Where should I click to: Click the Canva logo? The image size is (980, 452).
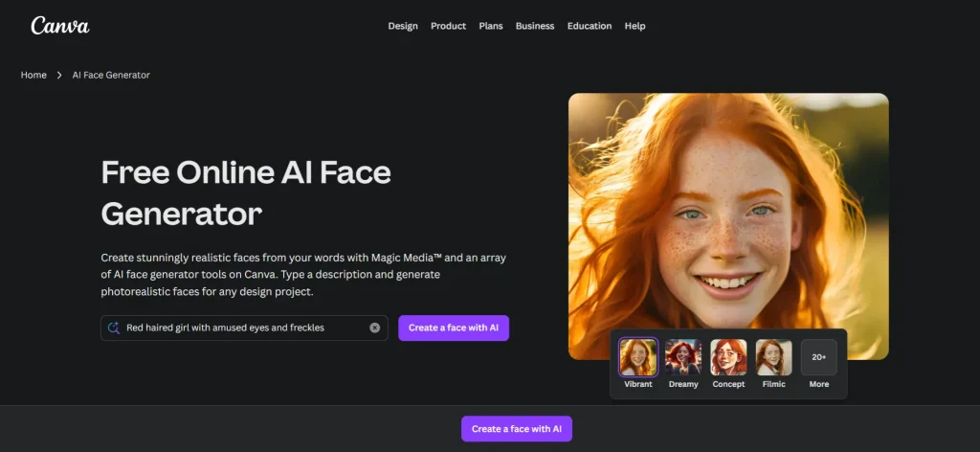click(60, 26)
